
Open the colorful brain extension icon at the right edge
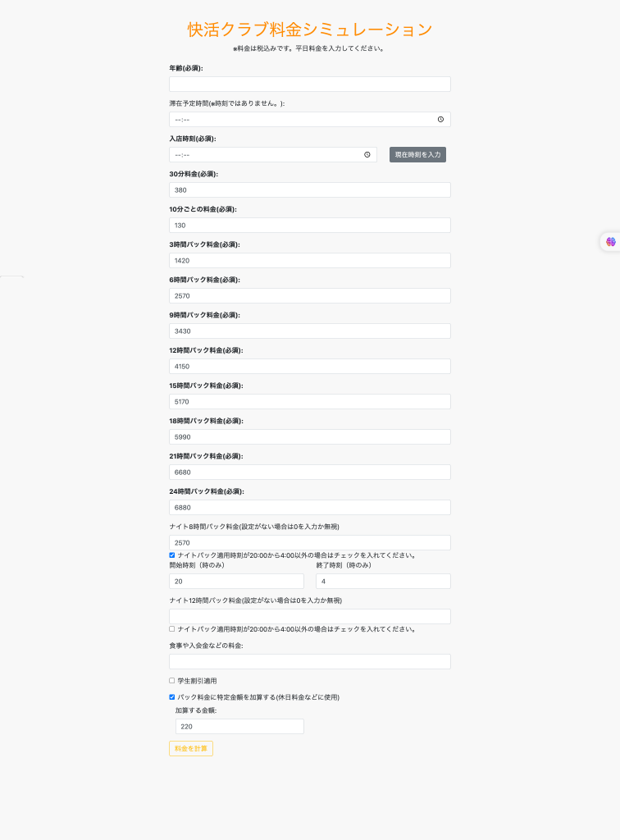click(610, 242)
